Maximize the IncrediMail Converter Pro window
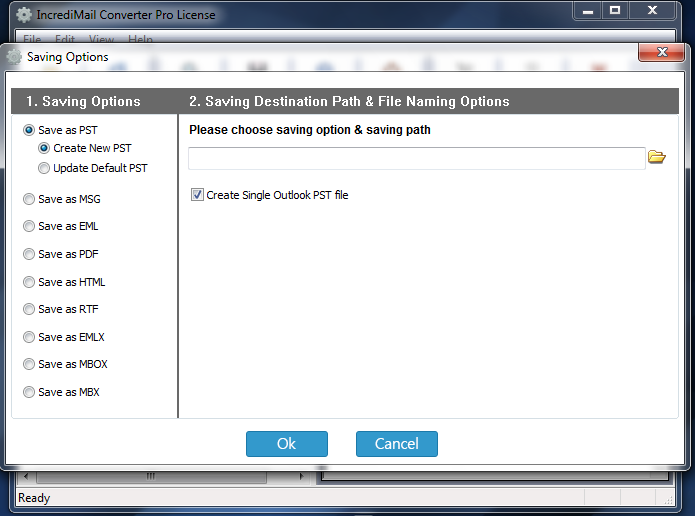 pyautogui.click(x=615, y=11)
